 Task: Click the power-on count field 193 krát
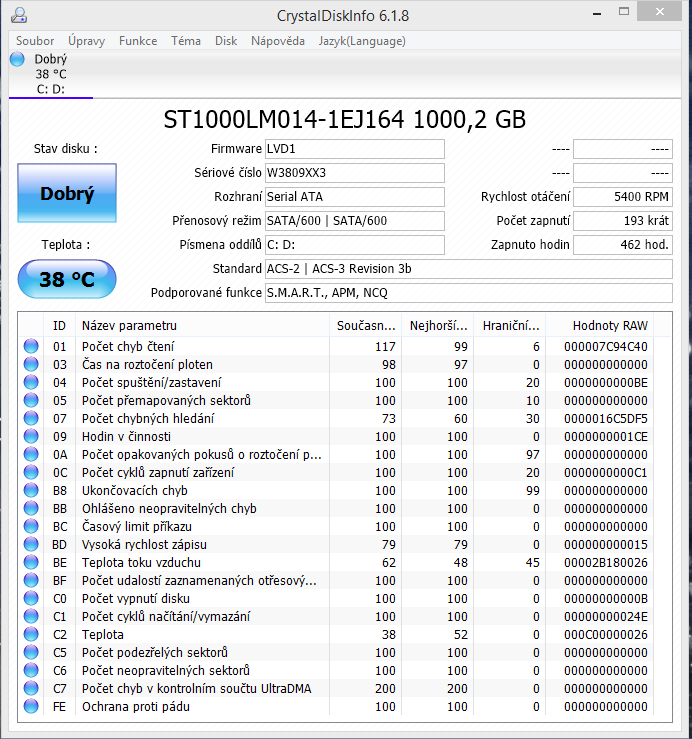[x=623, y=221]
